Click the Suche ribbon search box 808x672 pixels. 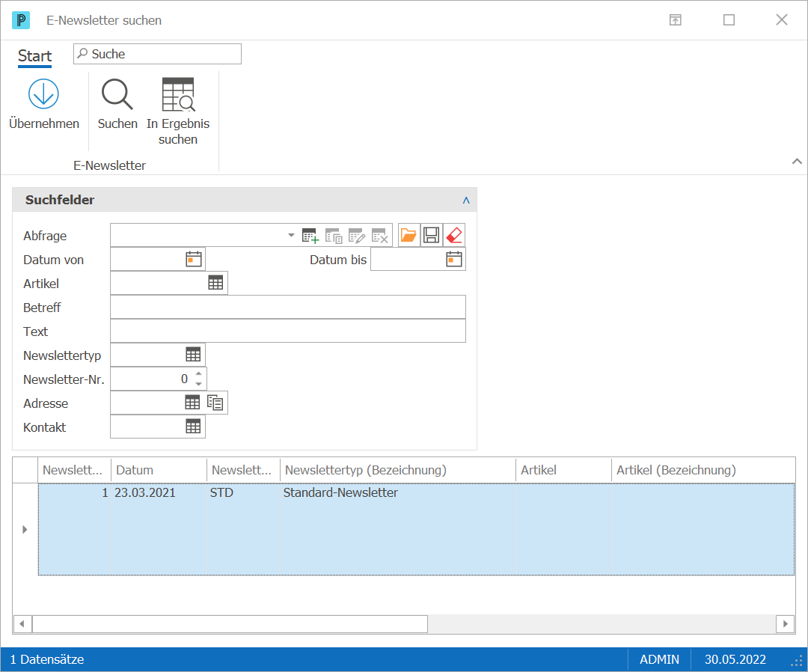pyautogui.click(x=157, y=54)
